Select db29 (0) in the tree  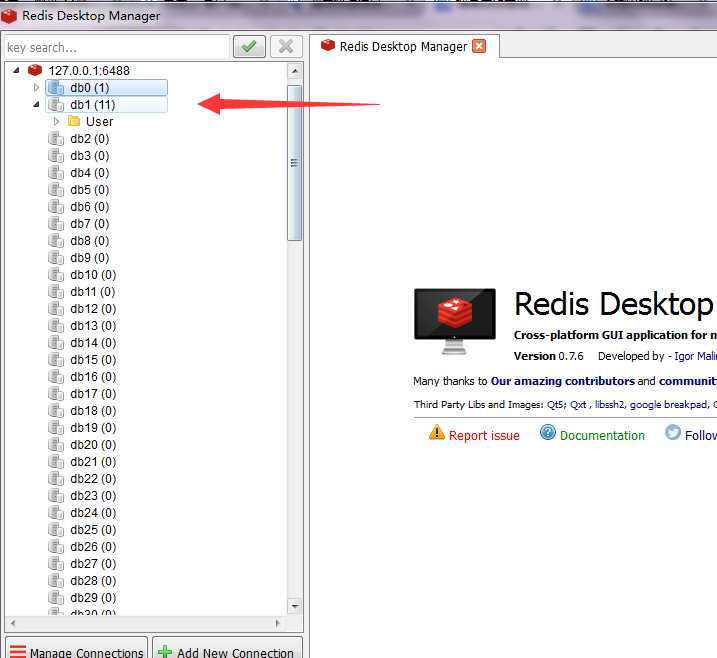[93, 597]
